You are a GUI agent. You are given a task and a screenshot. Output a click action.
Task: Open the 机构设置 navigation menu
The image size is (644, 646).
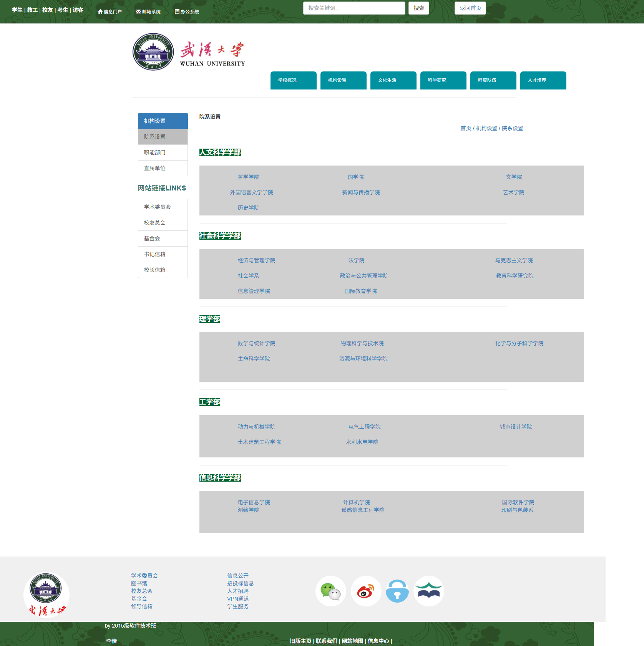344,80
